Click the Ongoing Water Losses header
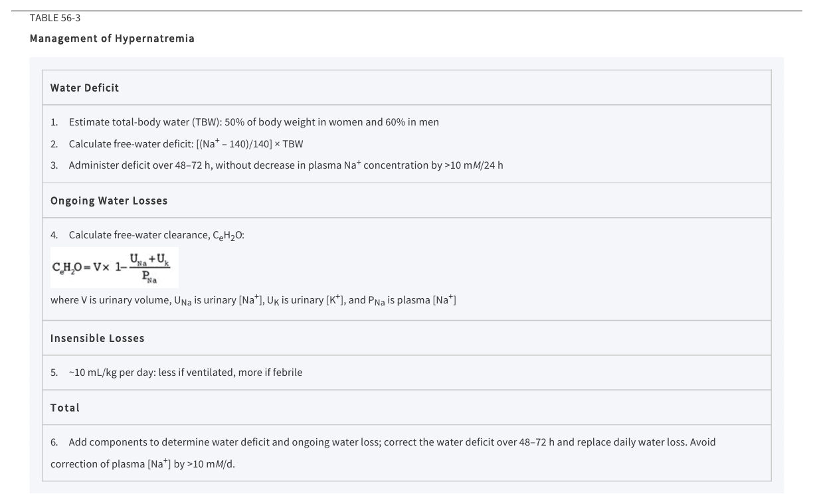813x504 pixels. (109, 201)
